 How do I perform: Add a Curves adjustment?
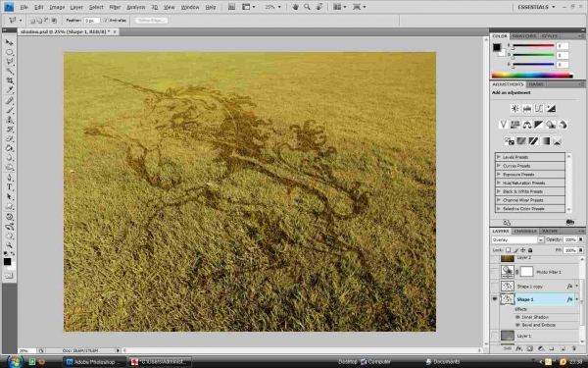(539, 109)
